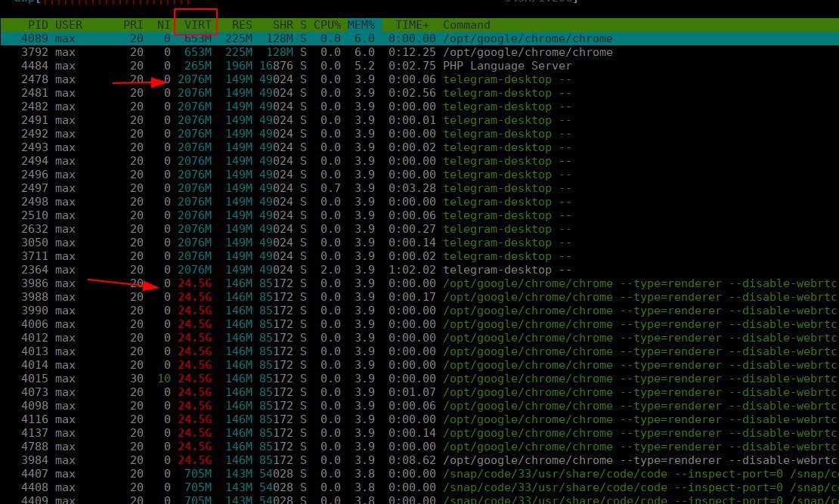Image resolution: width=839 pixels, height=504 pixels.
Task: Select telegram-desktop row with PID 2481
Action: click(x=419, y=93)
